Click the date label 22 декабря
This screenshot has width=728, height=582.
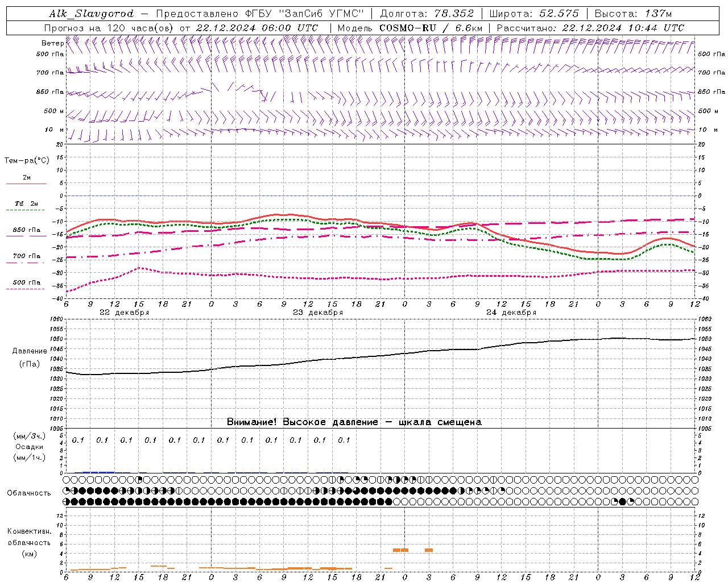click(125, 313)
